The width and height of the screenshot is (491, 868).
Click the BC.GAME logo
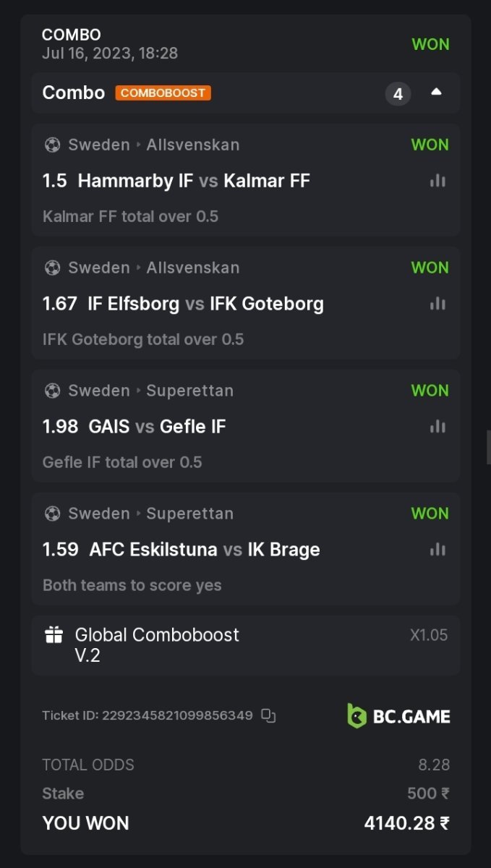pyautogui.click(x=398, y=716)
